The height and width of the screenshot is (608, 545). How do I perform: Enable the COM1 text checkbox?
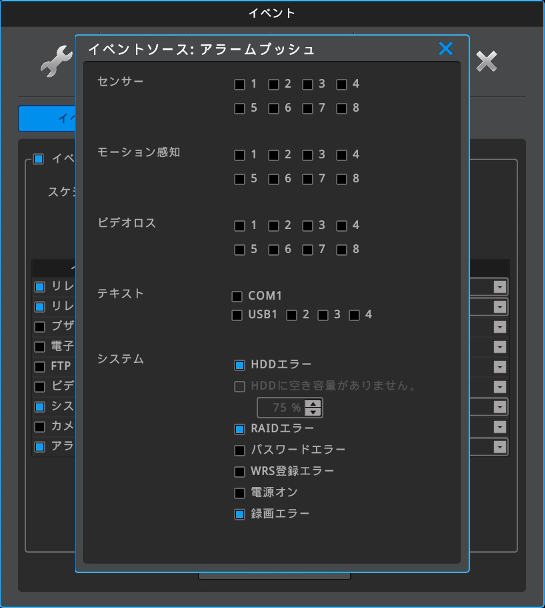click(x=237, y=296)
